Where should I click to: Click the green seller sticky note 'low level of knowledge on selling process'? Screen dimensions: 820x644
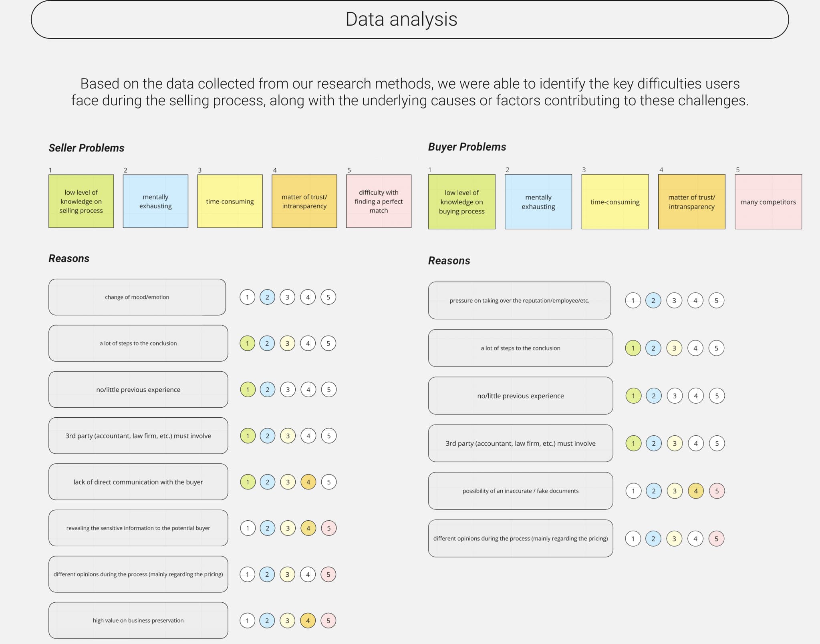coord(81,201)
